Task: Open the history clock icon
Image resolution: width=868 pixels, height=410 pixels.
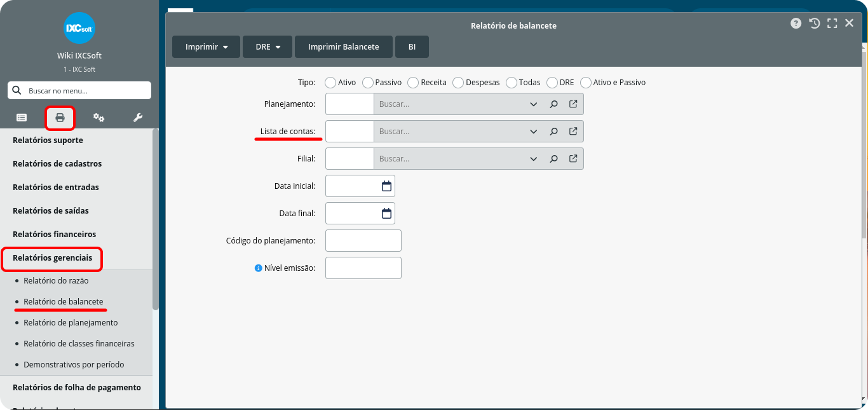Action: coord(815,24)
